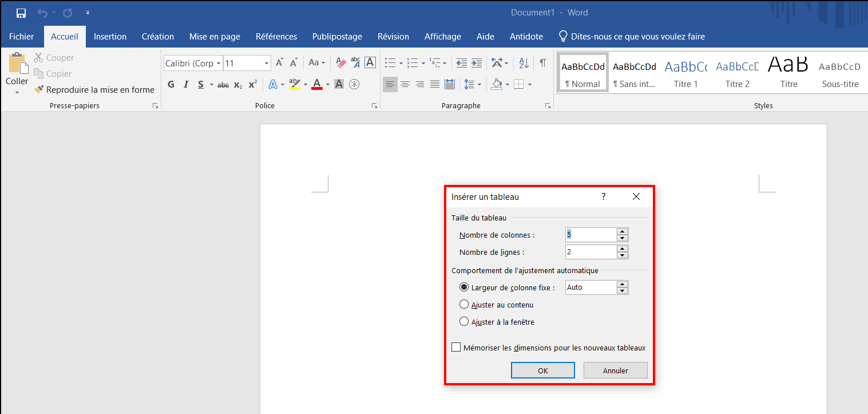This screenshot has width=868, height=414.
Task: Open the Mise en page tab
Action: click(215, 37)
